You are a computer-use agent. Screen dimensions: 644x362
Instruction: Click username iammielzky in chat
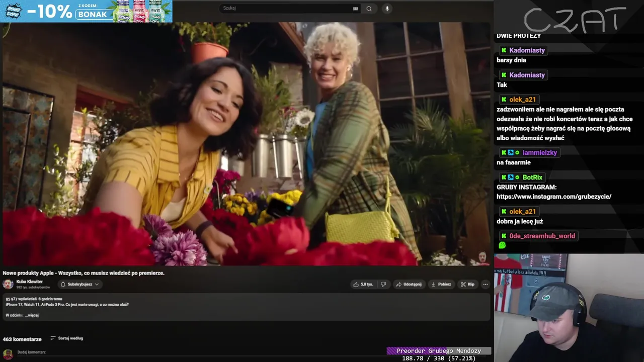tap(540, 152)
